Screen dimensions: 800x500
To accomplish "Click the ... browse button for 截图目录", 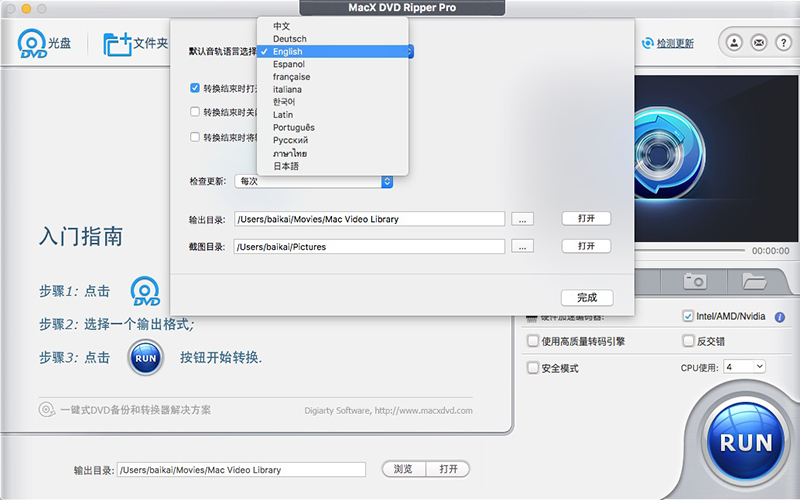I will pos(522,246).
